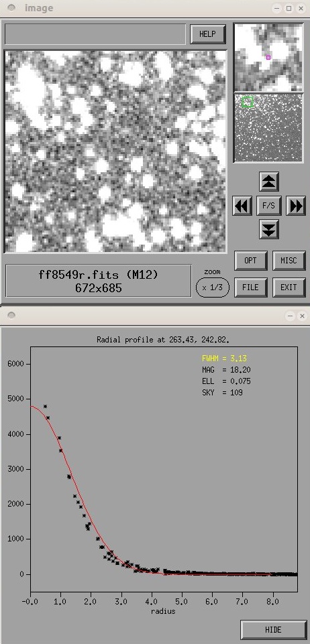Minimize the image window
Image resolution: width=310 pixels, height=644 pixels.
[x=278, y=8]
